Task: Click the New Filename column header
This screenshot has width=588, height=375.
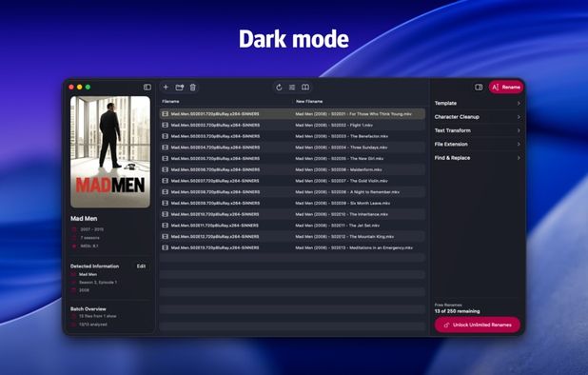Action: (x=309, y=101)
